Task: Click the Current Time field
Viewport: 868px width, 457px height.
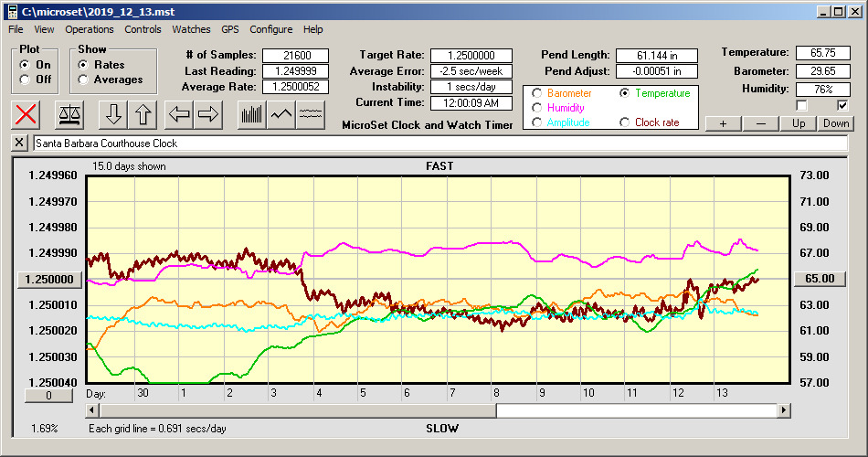Action: tap(471, 102)
